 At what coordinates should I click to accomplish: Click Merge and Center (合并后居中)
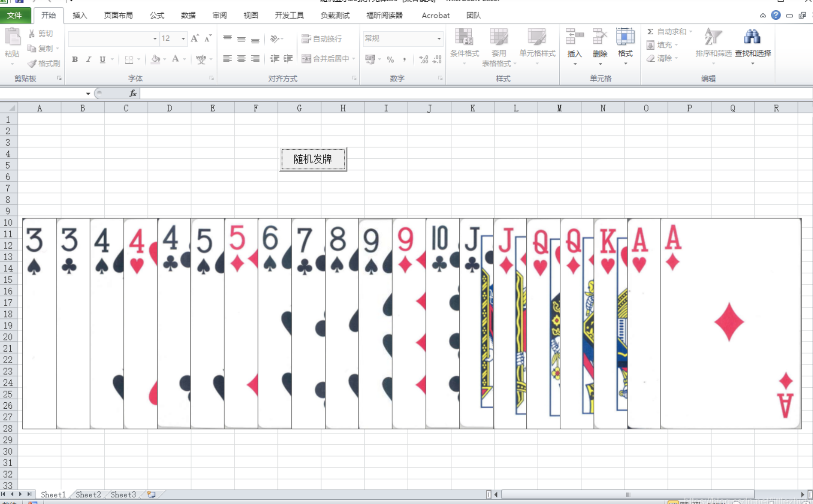[x=325, y=59]
